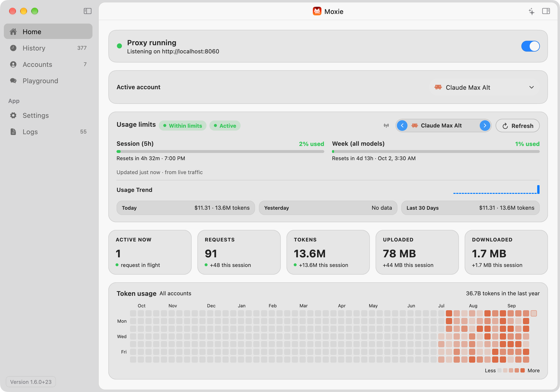This screenshot has height=392, width=560.
Task: Click the Week (all models) progress bar
Action: click(436, 152)
